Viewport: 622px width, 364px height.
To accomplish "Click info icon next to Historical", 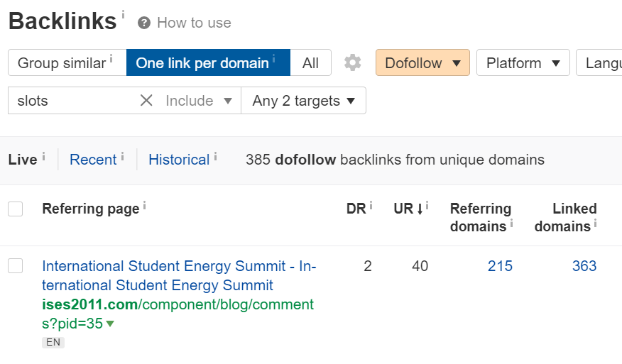I will click(215, 156).
